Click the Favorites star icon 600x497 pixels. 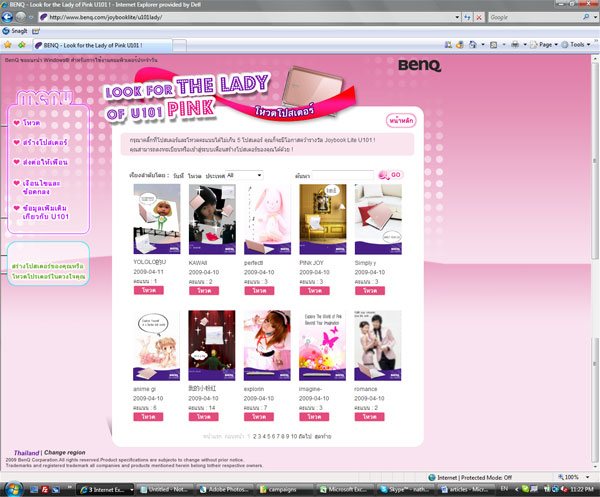tap(7, 45)
